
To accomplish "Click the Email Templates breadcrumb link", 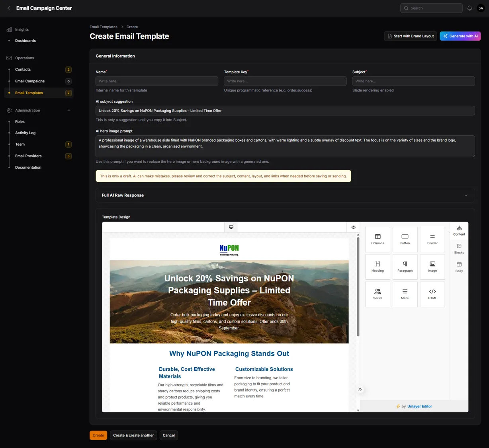I will pyautogui.click(x=104, y=27).
